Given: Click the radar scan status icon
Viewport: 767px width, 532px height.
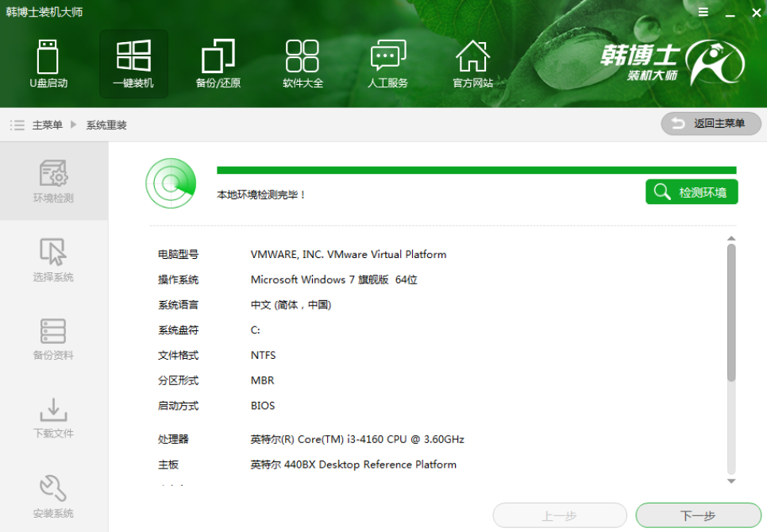Looking at the screenshot, I should 171,183.
